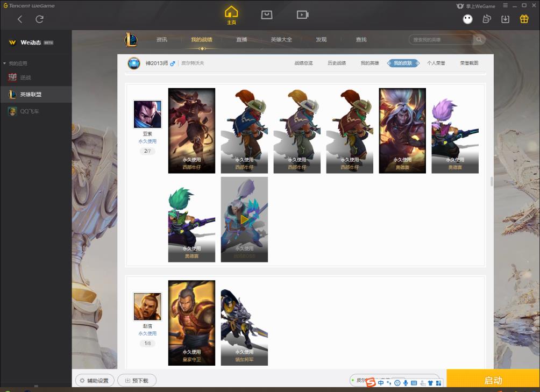The width and height of the screenshot is (540, 392).
Task: Switch to the 英雄大全 tab
Action: click(x=281, y=40)
